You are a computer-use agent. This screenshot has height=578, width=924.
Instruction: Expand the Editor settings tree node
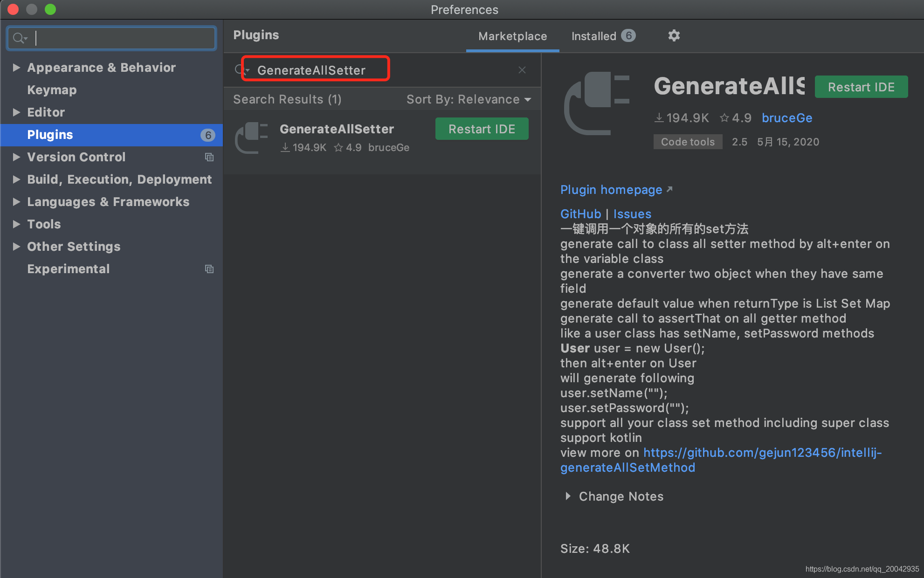pos(16,112)
